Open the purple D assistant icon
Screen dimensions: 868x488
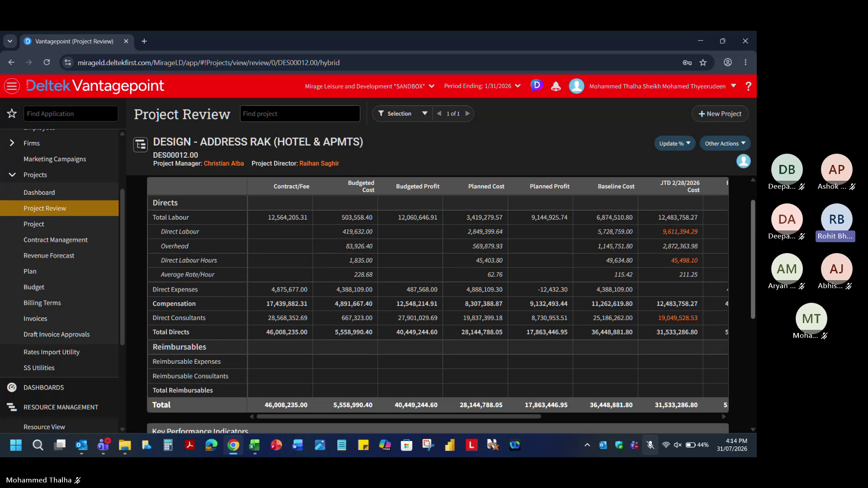coord(537,85)
